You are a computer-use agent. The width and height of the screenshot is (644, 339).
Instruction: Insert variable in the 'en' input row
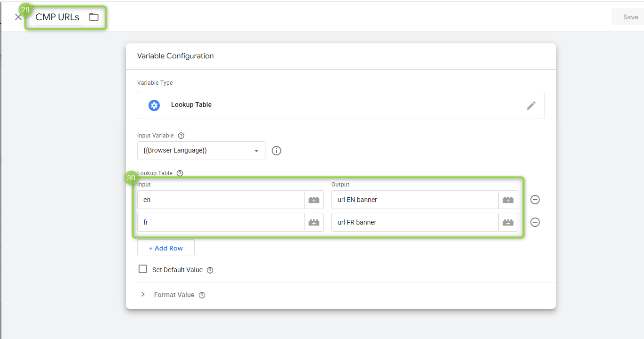(x=314, y=200)
